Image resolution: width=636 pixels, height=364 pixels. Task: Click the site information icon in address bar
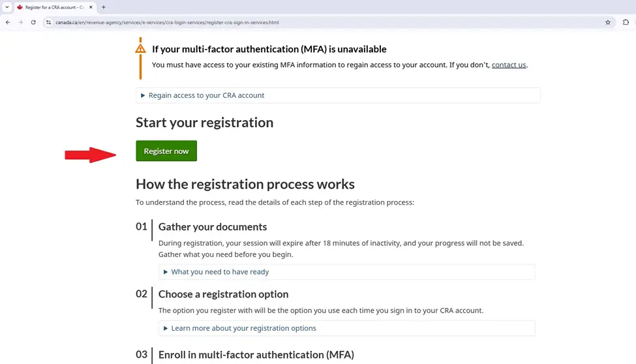click(x=48, y=22)
